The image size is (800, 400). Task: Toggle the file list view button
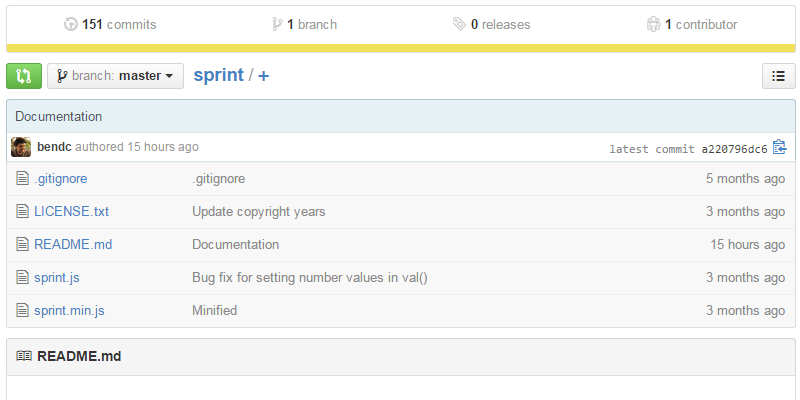click(x=778, y=76)
